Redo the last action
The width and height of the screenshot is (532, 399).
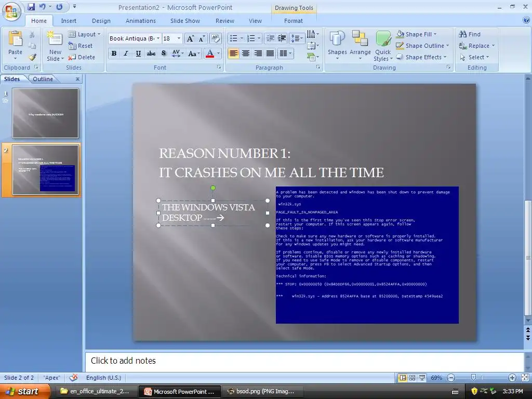tap(59, 6)
